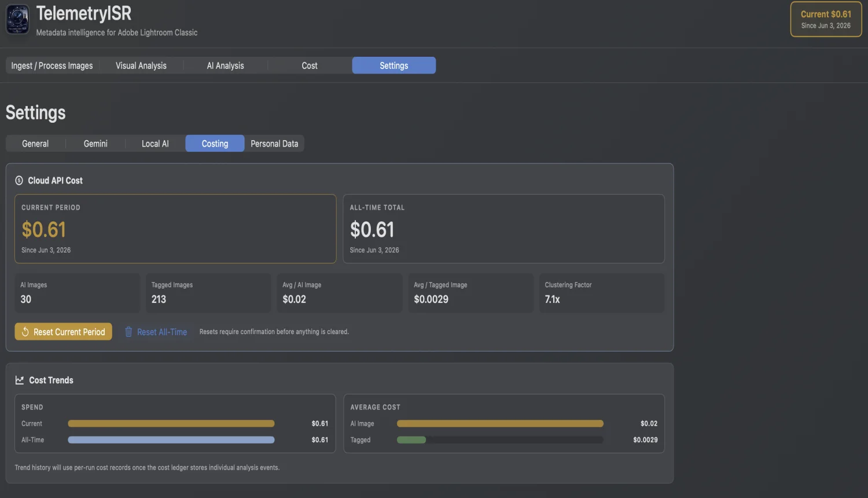Open the Gemini settings sub-tab
868x498 pixels.
tap(95, 144)
